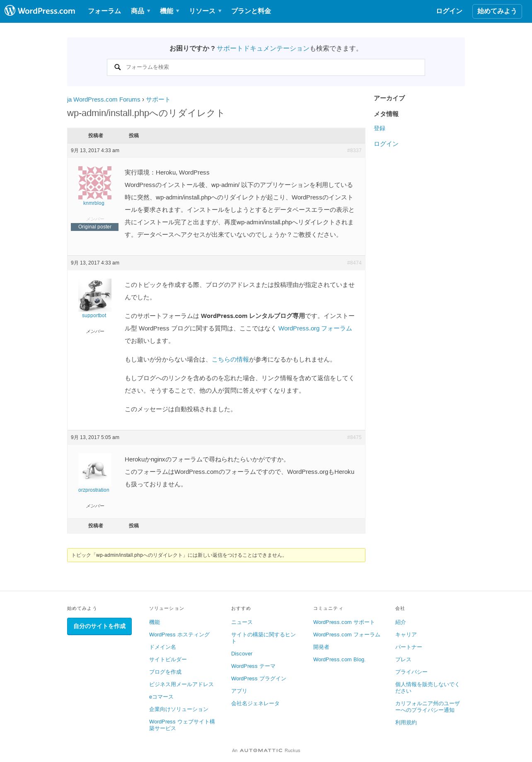Click the search magnifier icon
Image resolution: width=532 pixels, height=762 pixels.
click(118, 67)
